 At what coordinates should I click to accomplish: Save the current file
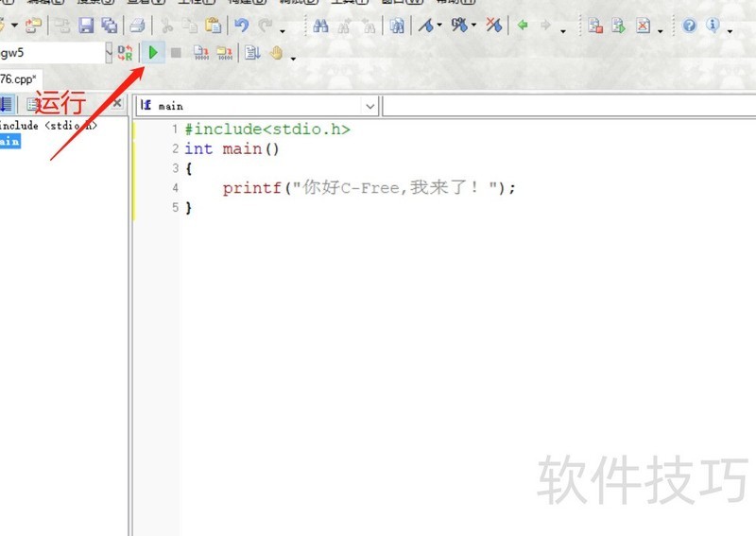click(x=86, y=26)
